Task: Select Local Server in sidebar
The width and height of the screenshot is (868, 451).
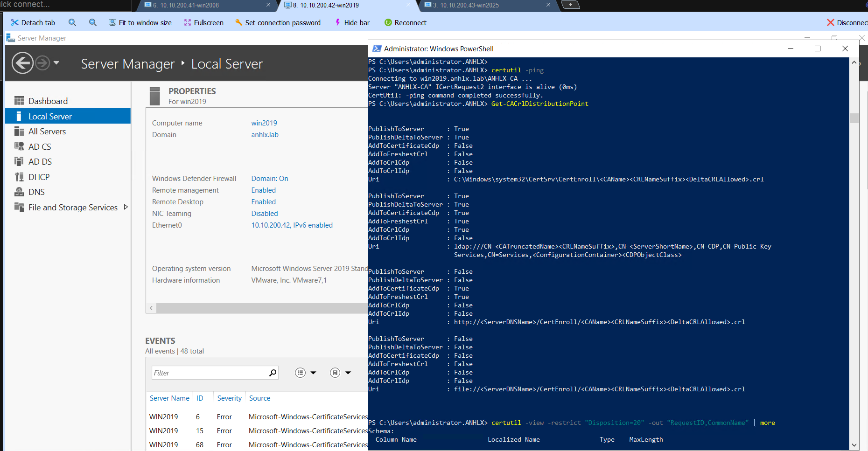Action: coord(68,116)
